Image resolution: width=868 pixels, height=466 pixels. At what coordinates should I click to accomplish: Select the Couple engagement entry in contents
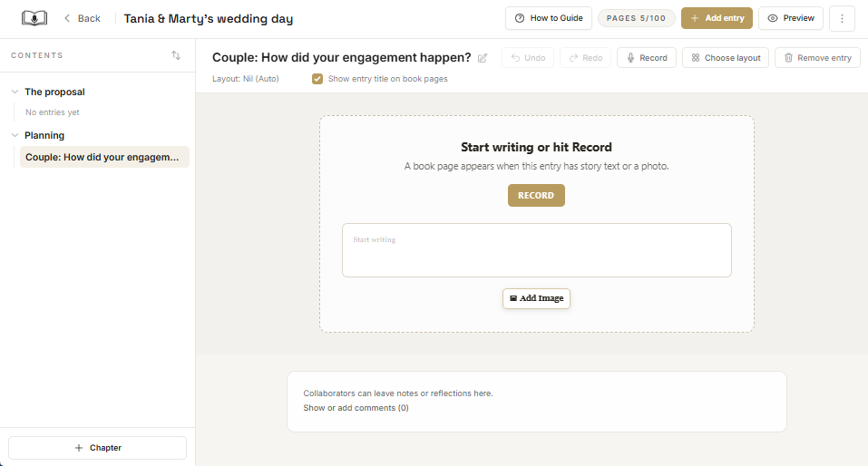(x=104, y=157)
